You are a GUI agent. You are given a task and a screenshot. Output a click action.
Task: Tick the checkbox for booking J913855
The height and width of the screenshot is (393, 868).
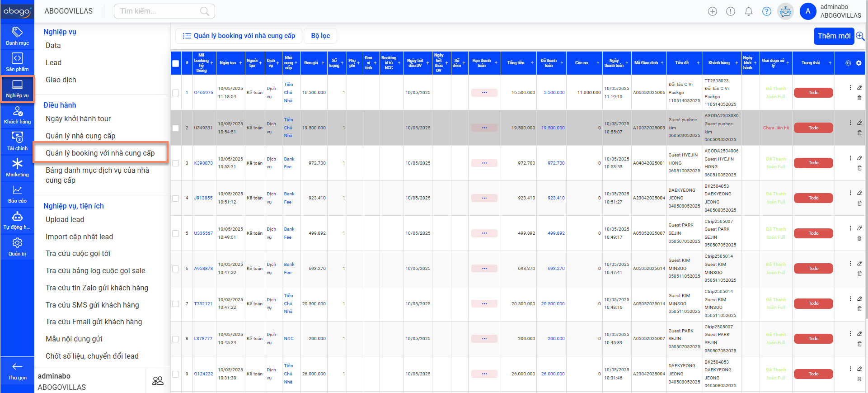coord(176,198)
